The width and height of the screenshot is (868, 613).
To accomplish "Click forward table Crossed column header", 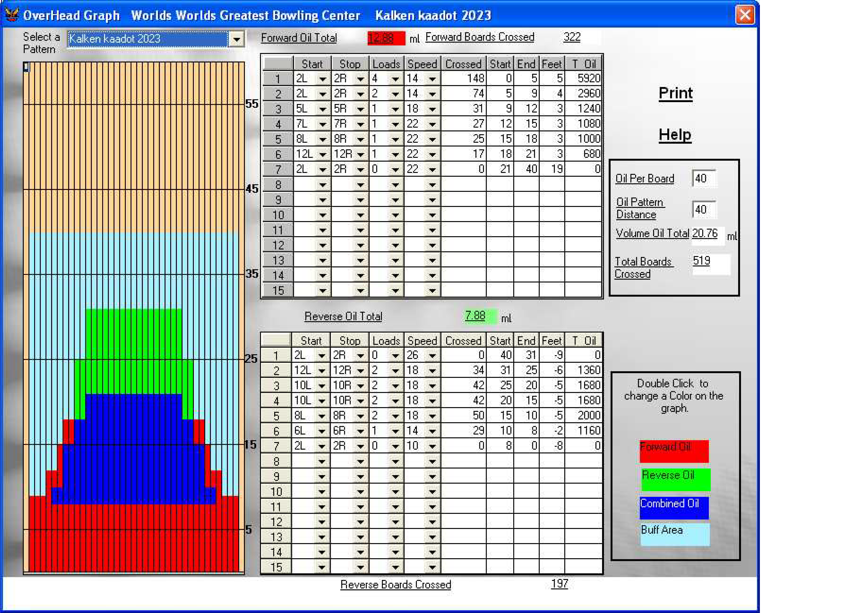I will coord(464,64).
